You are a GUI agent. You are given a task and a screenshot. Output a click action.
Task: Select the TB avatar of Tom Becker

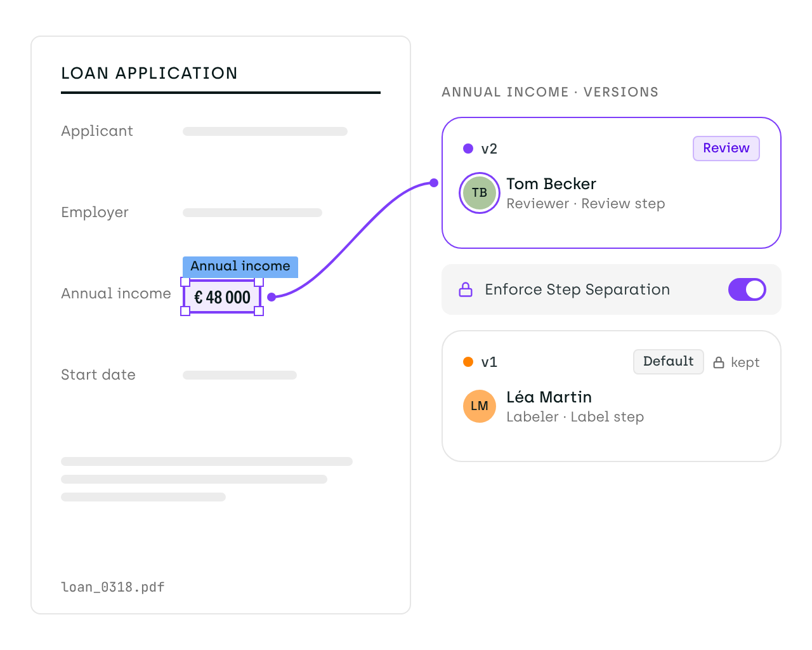(480, 193)
